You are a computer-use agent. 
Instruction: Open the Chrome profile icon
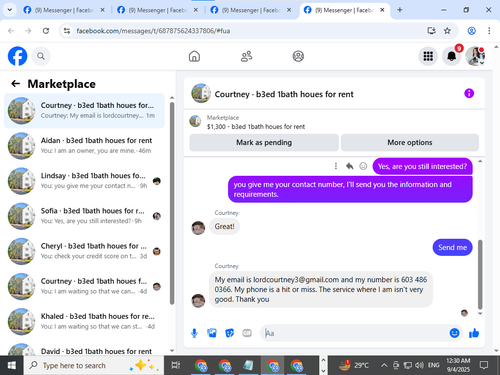tap(471, 31)
